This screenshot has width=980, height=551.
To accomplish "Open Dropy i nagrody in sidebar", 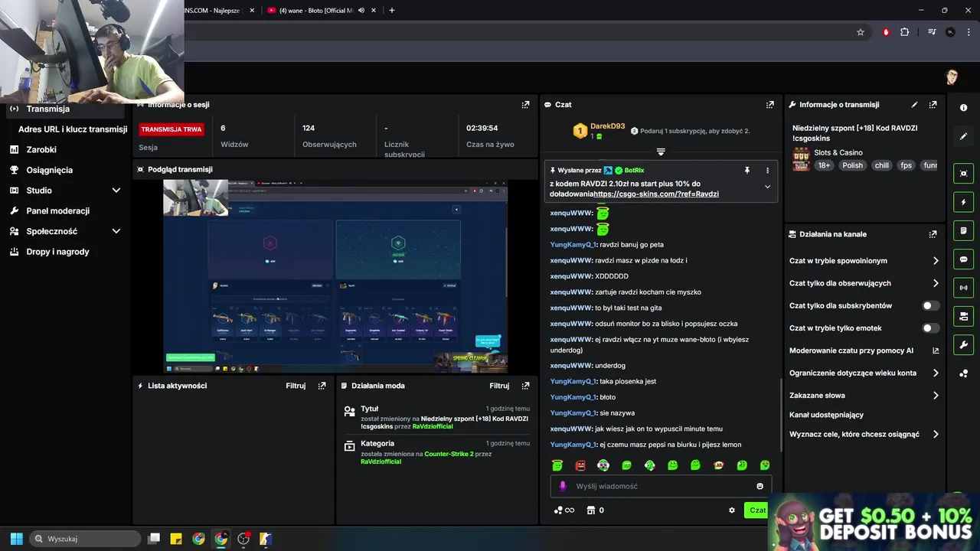I will 57,252.
